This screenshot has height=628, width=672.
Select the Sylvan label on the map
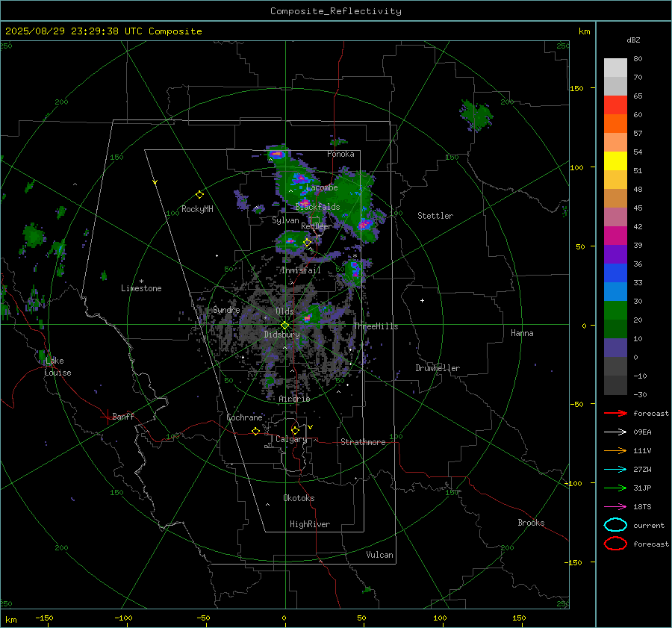pyautogui.click(x=285, y=220)
